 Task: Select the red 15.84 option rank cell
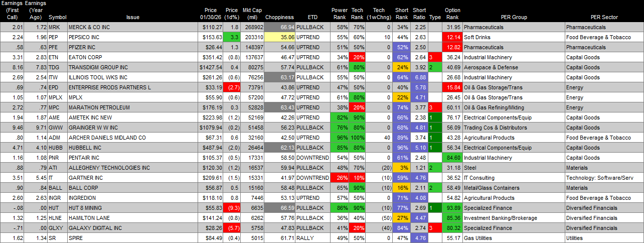(x=452, y=87)
